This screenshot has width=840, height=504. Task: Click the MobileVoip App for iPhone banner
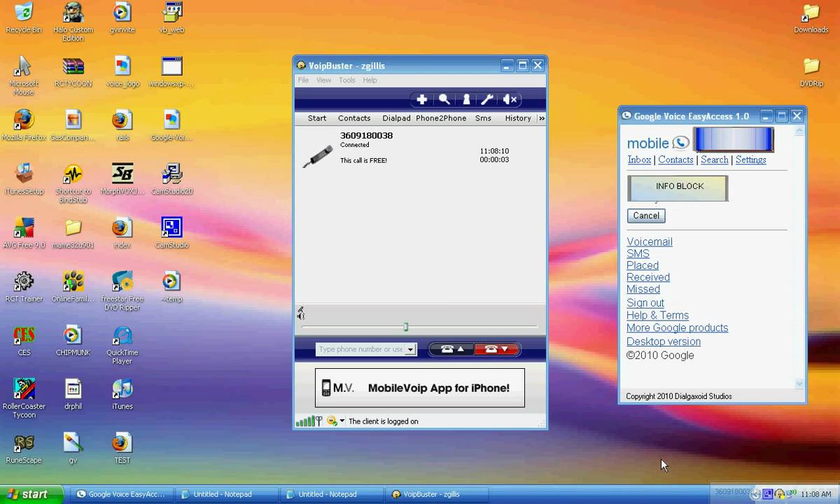click(x=419, y=388)
